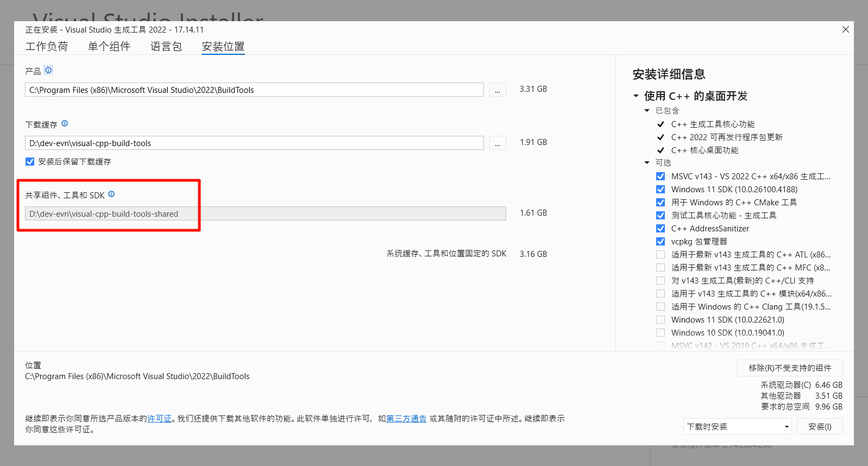Click the shared components path field
868x466 pixels.
(x=266, y=213)
